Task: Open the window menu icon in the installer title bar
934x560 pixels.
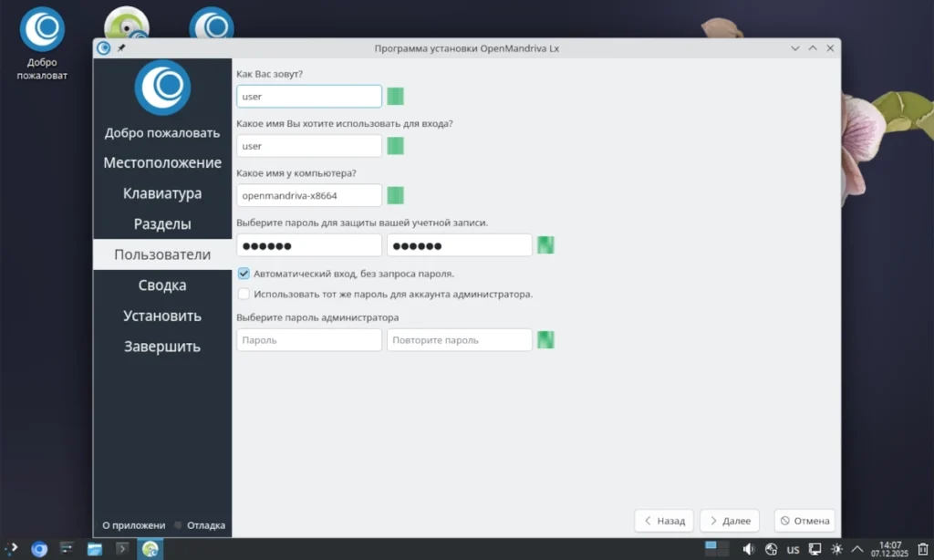Action: tap(104, 48)
